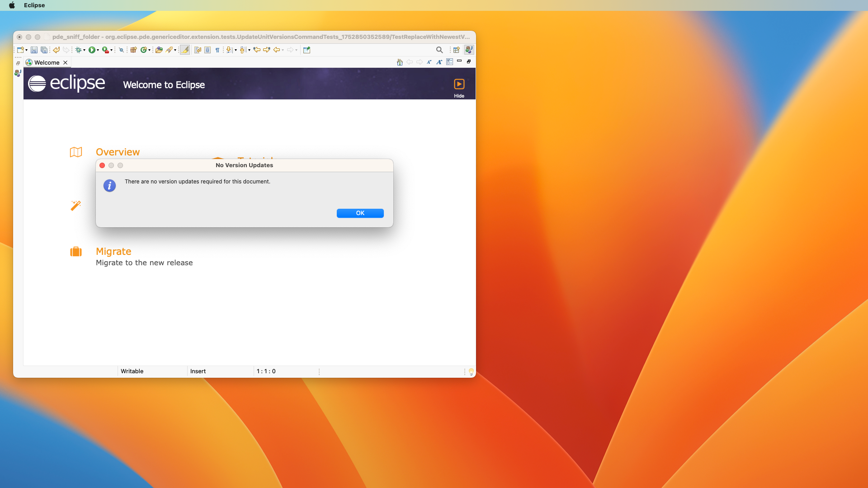Click the lightbulb tip icon in status bar

(x=471, y=372)
